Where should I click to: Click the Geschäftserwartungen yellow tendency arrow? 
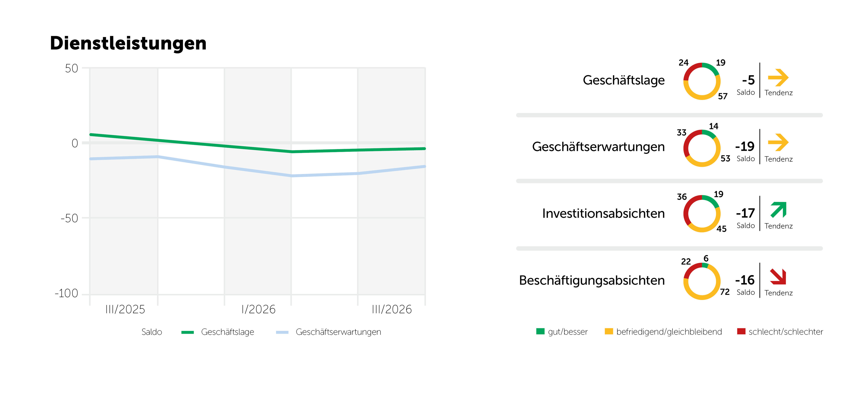778,142
